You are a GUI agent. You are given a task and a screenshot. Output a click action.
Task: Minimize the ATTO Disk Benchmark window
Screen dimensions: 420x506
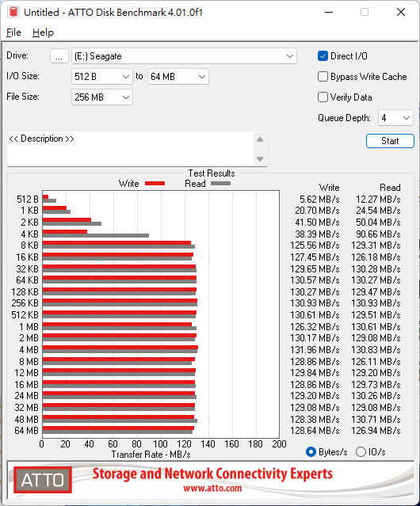(x=329, y=12)
